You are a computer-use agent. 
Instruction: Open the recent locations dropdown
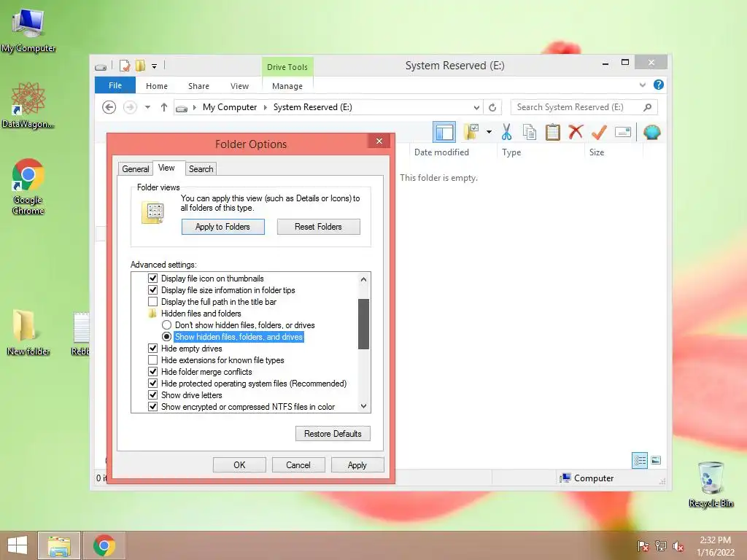pyautogui.click(x=147, y=107)
